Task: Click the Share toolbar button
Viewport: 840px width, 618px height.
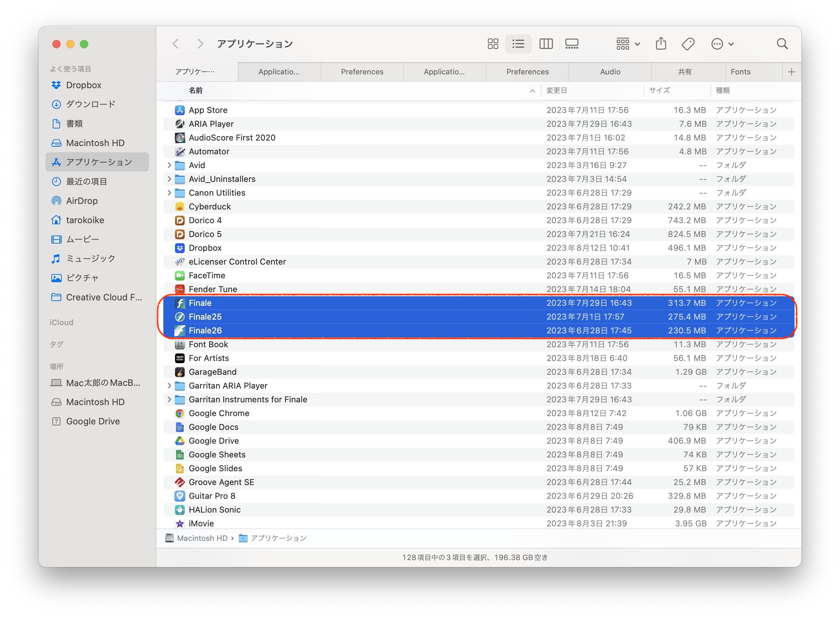Action: tap(661, 44)
